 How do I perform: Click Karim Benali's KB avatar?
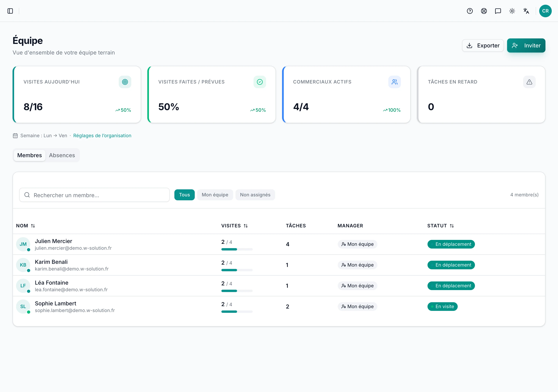23,265
